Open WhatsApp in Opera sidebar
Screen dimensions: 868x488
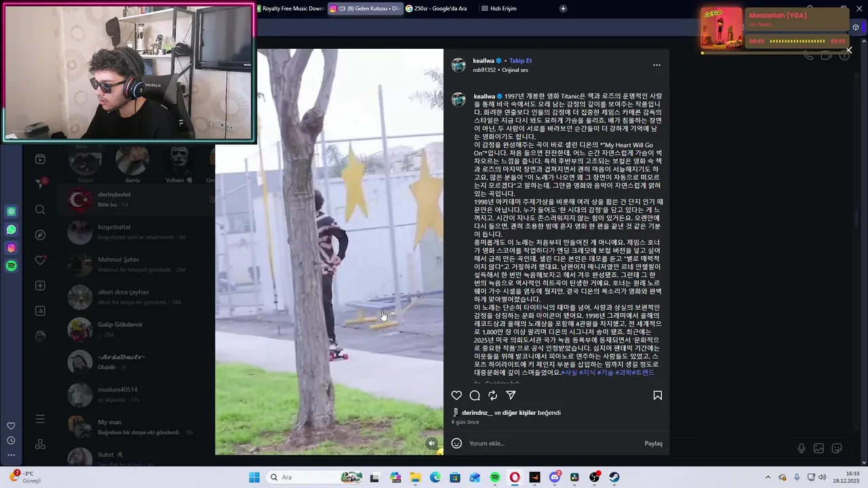click(x=12, y=230)
